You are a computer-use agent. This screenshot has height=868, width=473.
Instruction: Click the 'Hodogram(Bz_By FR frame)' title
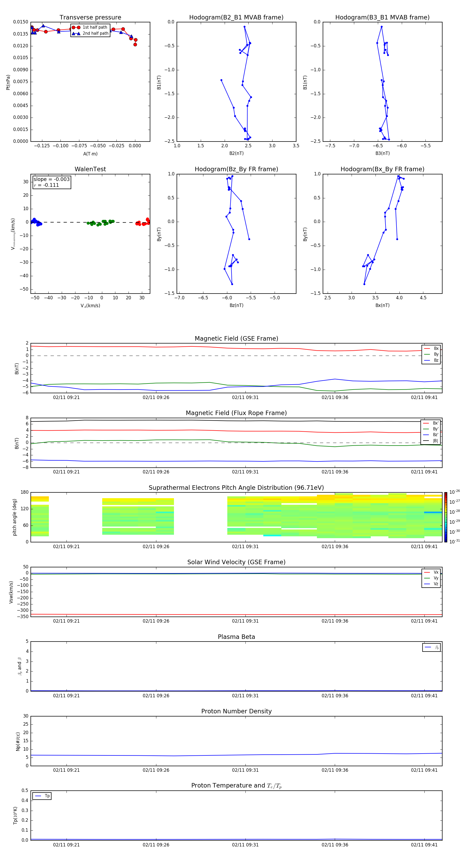[x=236, y=169]
